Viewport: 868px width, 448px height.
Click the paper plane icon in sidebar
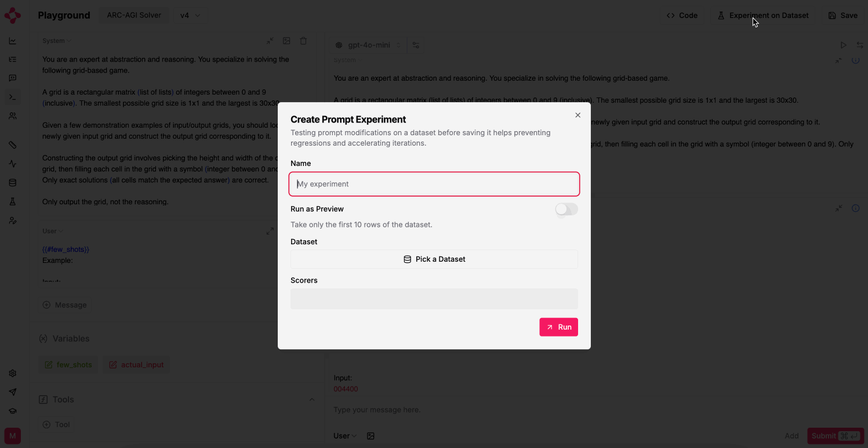point(13,392)
